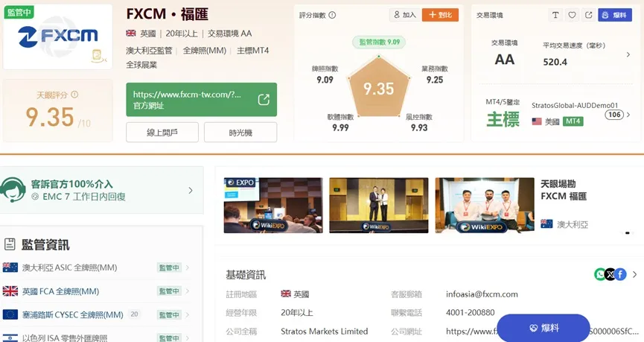Click the 澳大利亞監管 tag
Screen dimensions: 644x342
pyautogui.click(x=149, y=51)
